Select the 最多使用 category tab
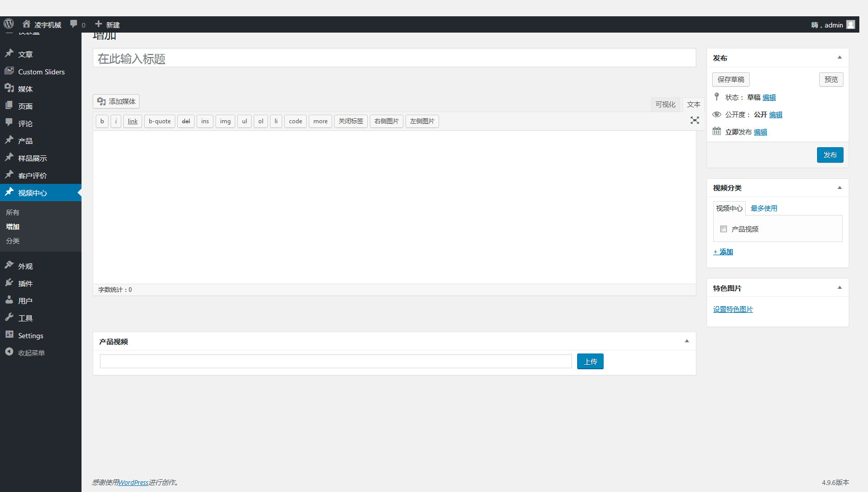Screen dimensions: 868x492 pyautogui.click(x=764, y=208)
